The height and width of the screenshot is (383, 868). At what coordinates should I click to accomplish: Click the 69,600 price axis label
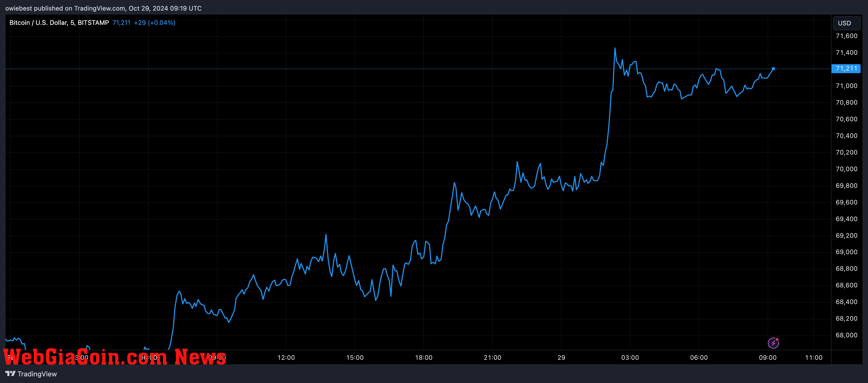tap(846, 202)
